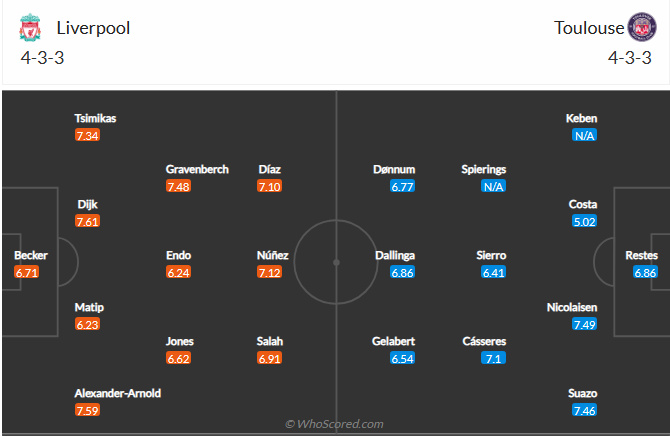Open player Gravenberch's name
This screenshot has height=436, width=670.
click(x=197, y=169)
